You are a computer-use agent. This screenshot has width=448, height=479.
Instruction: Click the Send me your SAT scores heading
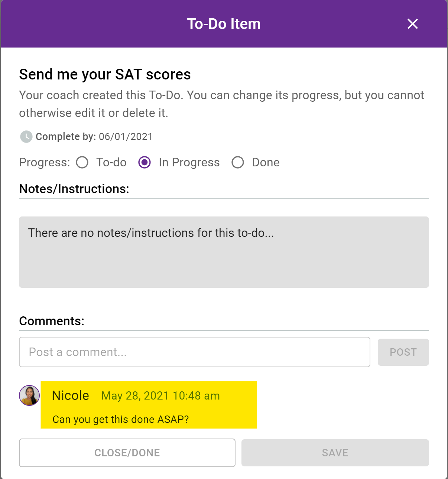click(105, 74)
